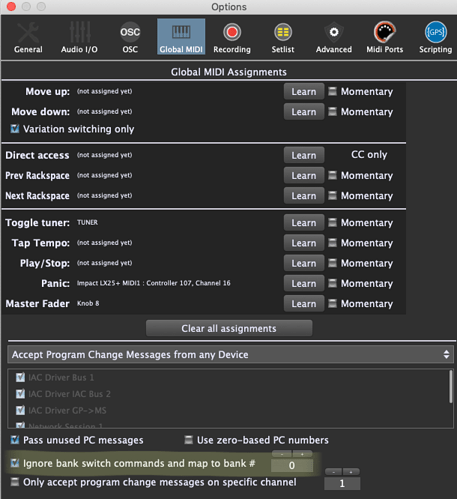Toggle Momentary for Toggle tuner
This screenshot has height=499, width=457.
point(332,222)
